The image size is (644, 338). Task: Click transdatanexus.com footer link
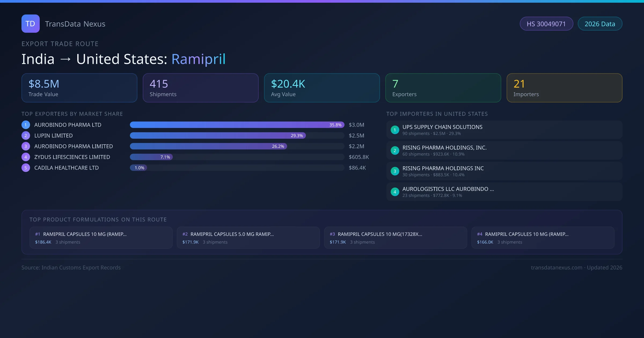click(557, 267)
